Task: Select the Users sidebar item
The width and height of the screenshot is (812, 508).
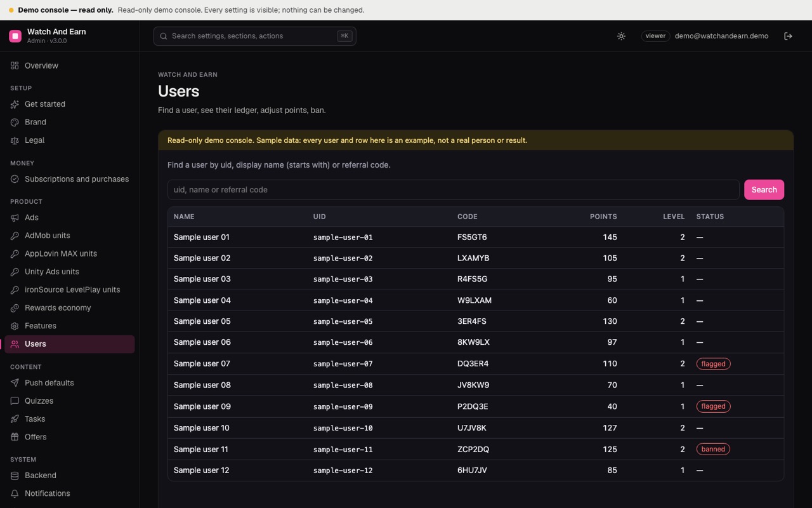Action: click(x=70, y=344)
